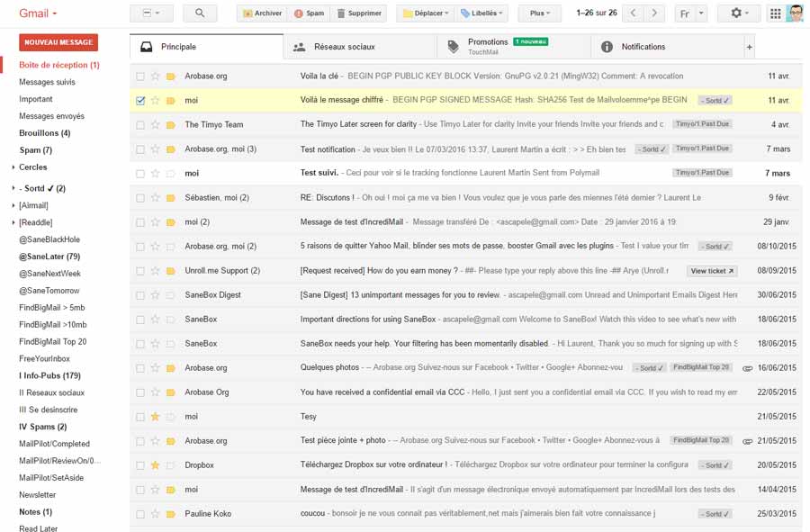Click attachment paperclip on 'Quelques photos' email
This screenshot has width=810, height=532.
pyautogui.click(x=748, y=368)
